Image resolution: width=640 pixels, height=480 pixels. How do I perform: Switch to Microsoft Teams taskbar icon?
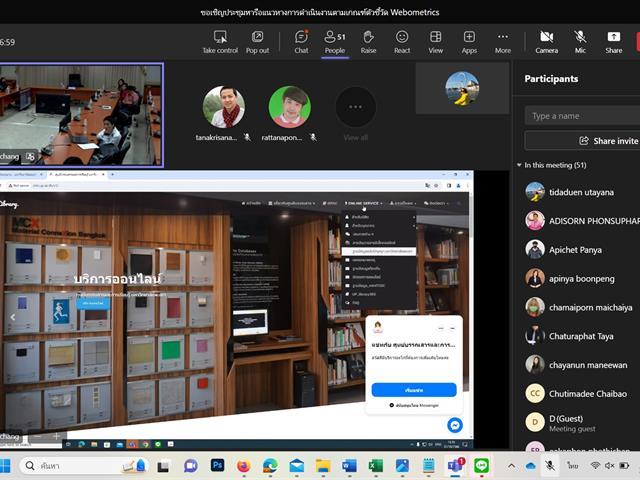coord(455,465)
